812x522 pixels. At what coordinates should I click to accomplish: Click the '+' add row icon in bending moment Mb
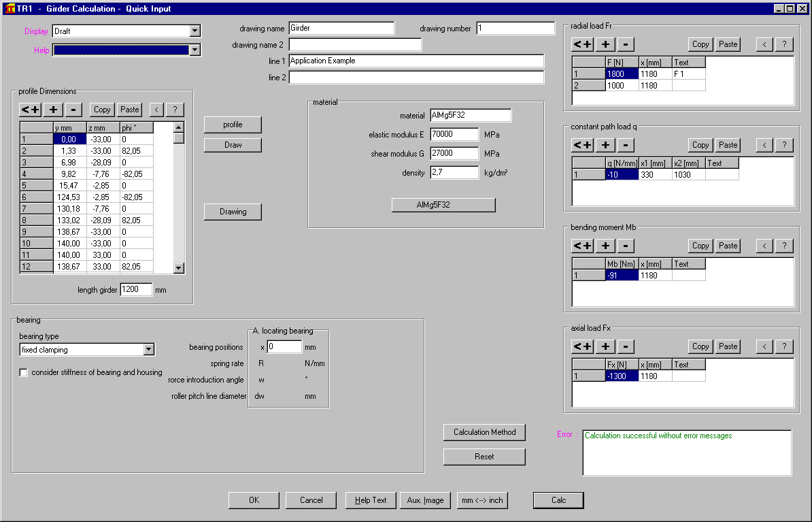coord(605,246)
